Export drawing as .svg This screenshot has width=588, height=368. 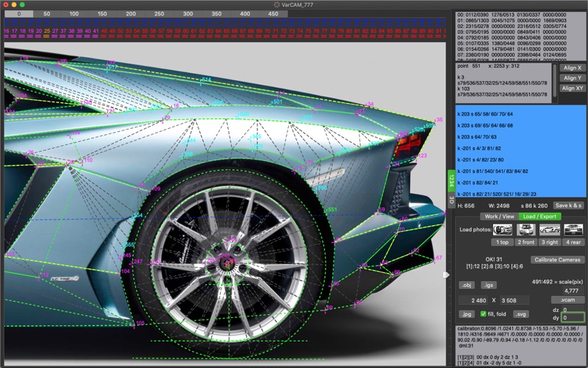click(x=521, y=314)
